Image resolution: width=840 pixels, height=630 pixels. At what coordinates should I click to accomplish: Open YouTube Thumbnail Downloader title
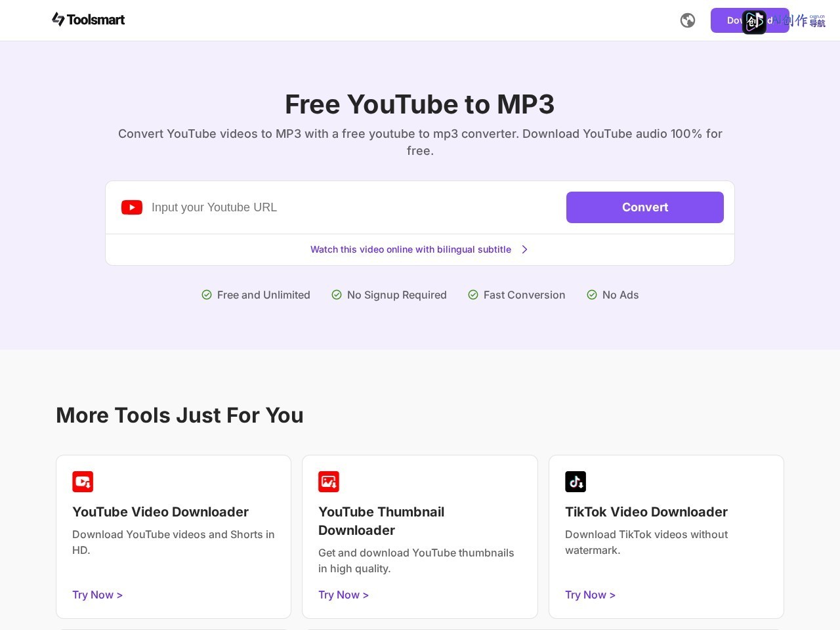381,521
